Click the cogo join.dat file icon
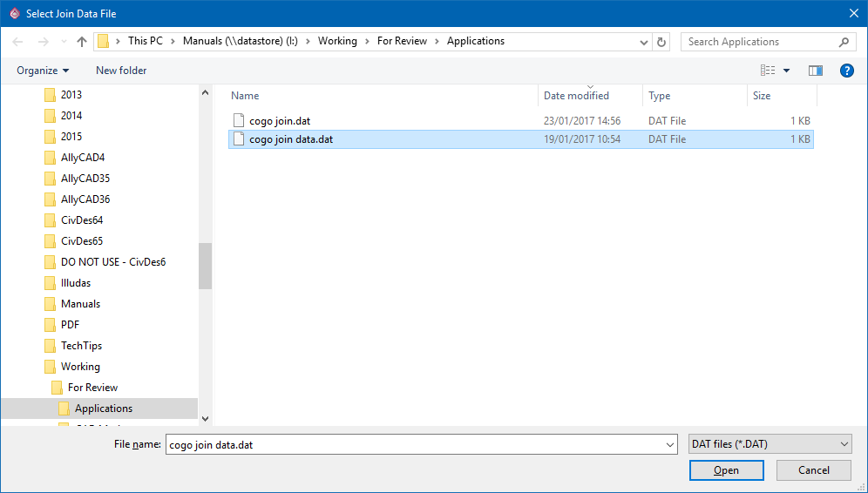The width and height of the screenshot is (868, 493). 239,121
